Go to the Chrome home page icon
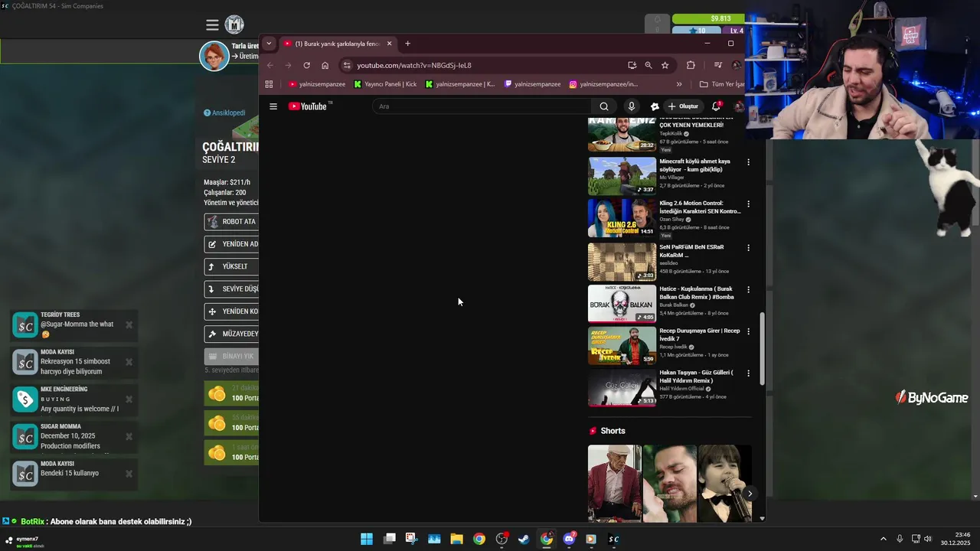This screenshot has height=551, width=980. point(325,65)
